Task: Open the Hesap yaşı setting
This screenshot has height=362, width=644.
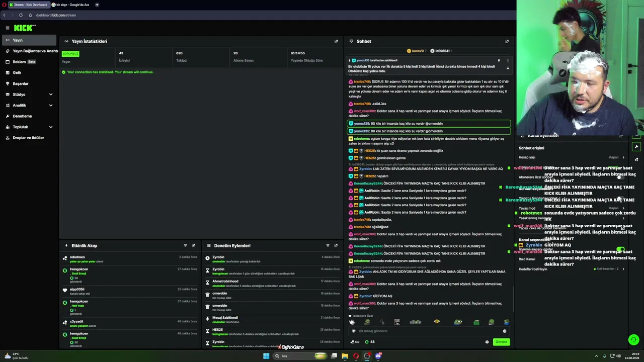Action: pos(572,157)
